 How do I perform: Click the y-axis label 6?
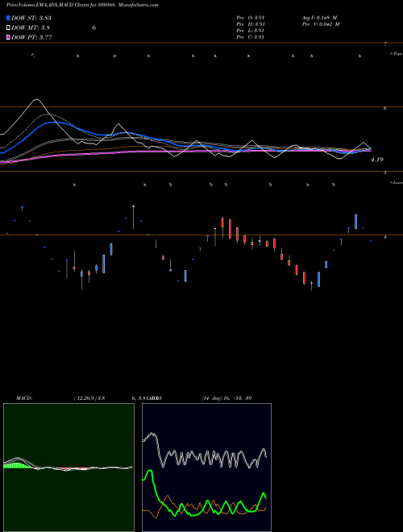pyautogui.click(x=385, y=108)
